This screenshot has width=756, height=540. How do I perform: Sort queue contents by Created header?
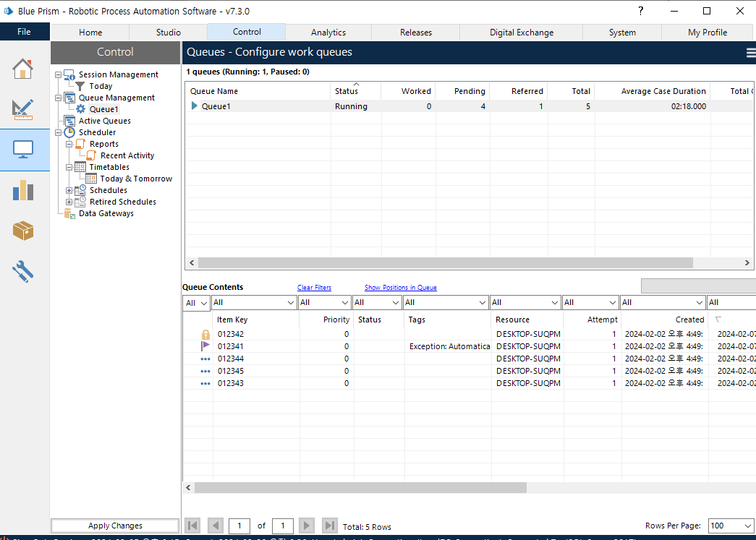pos(664,320)
